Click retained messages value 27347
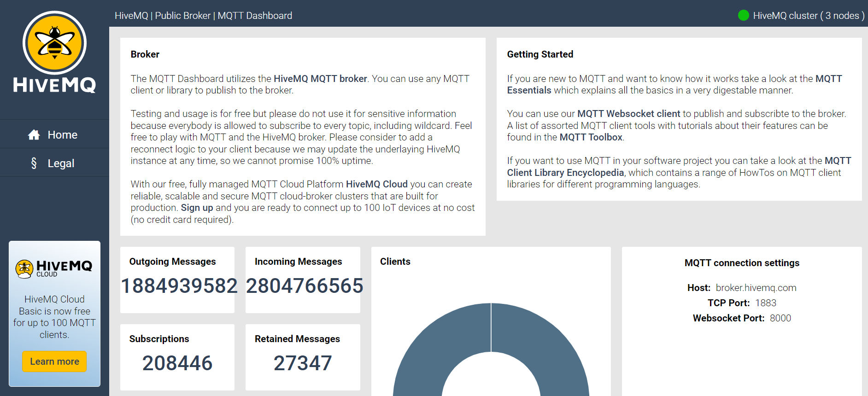Viewport: 868px width, 396px height. click(x=303, y=363)
